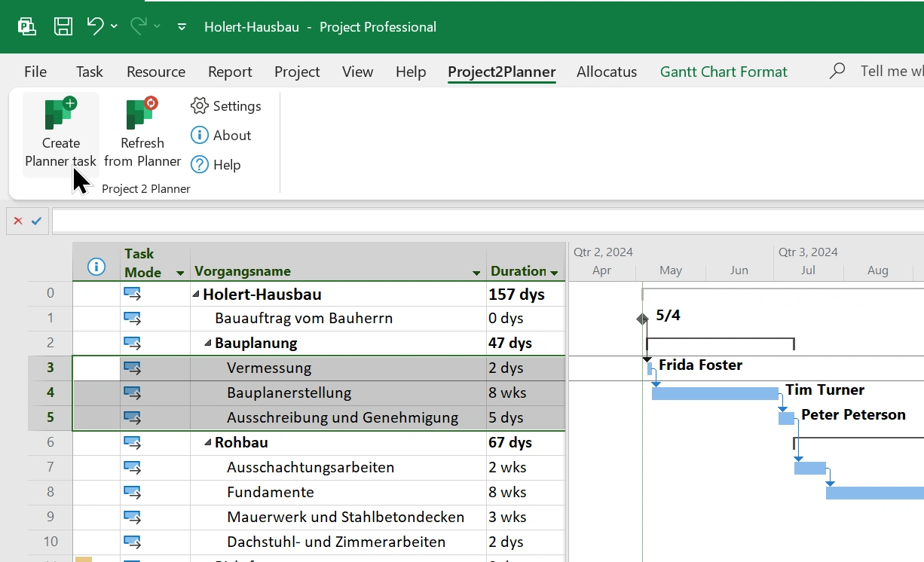The image size is (924, 562).
Task: Open the Customize Quick Access Toolbar dropdown
Action: click(x=182, y=27)
